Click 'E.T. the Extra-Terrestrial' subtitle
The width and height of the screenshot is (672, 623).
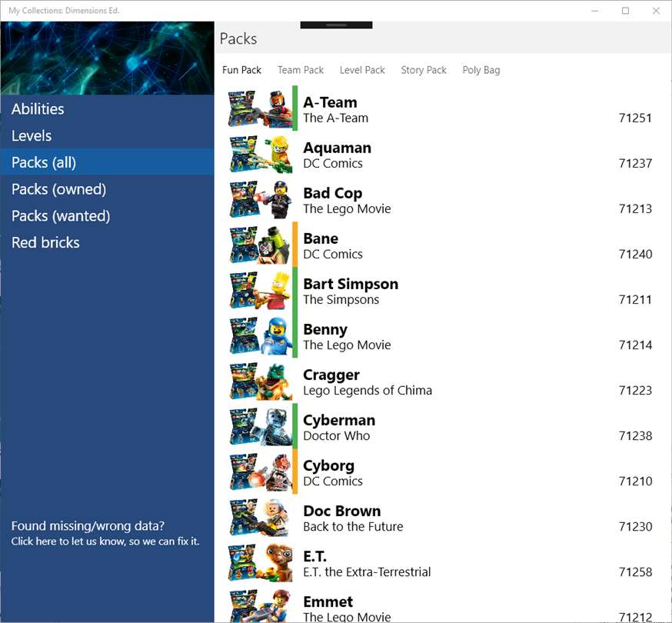point(367,572)
